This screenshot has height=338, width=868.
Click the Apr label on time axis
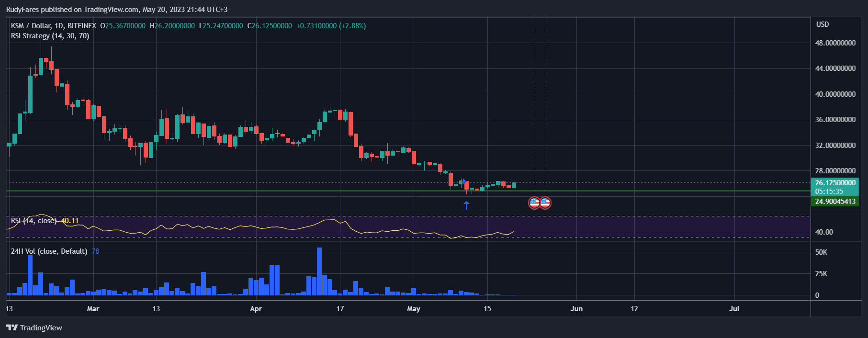click(x=256, y=309)
